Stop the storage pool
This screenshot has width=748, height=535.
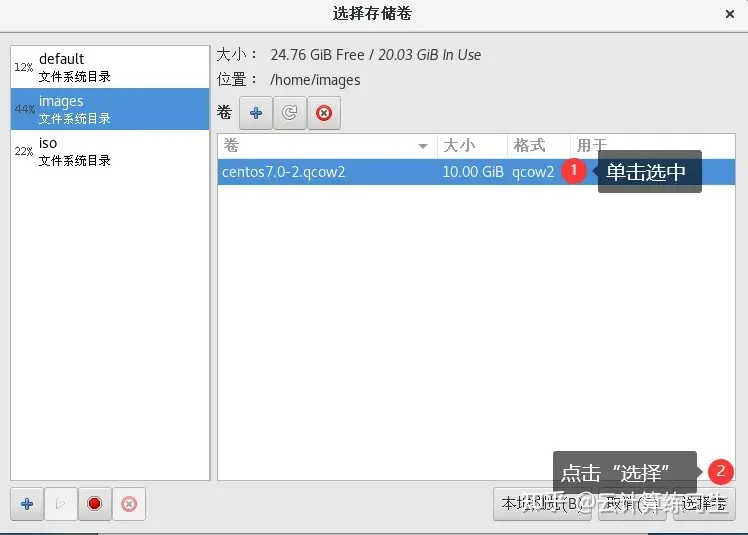coord(94,504)
